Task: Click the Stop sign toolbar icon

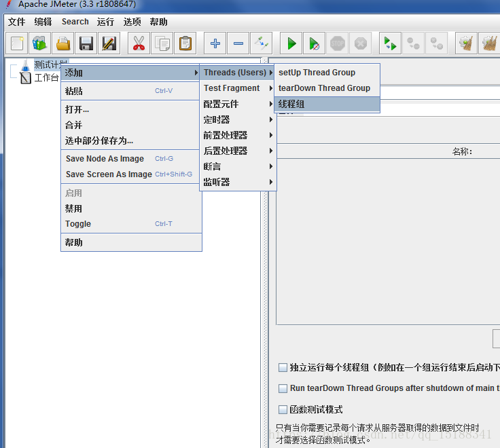Action: point(338,43)
